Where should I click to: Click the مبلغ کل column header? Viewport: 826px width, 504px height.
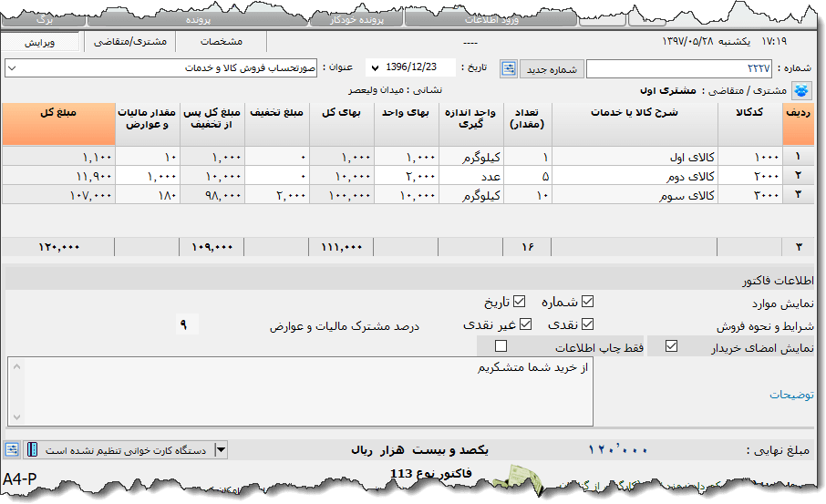click(x=58, y=124)
